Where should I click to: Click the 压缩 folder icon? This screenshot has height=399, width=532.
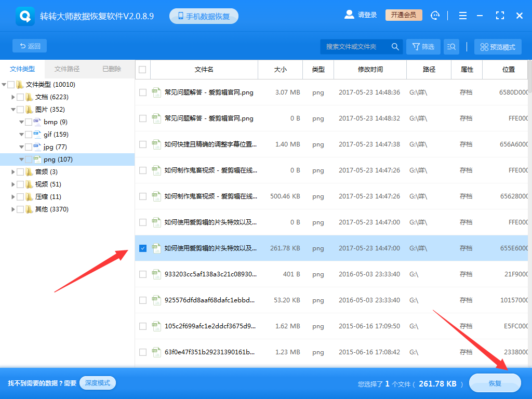(x=29, y=197)
